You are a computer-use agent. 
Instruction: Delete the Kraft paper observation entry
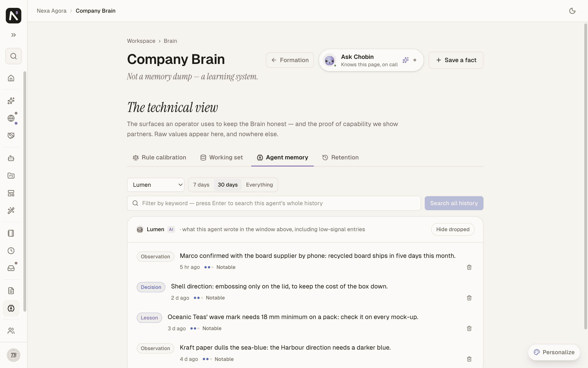tap(469, 359)
